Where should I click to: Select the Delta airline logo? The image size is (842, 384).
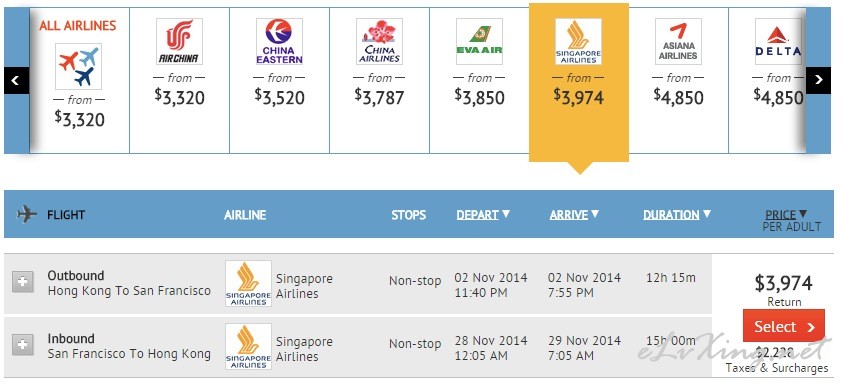778,41
